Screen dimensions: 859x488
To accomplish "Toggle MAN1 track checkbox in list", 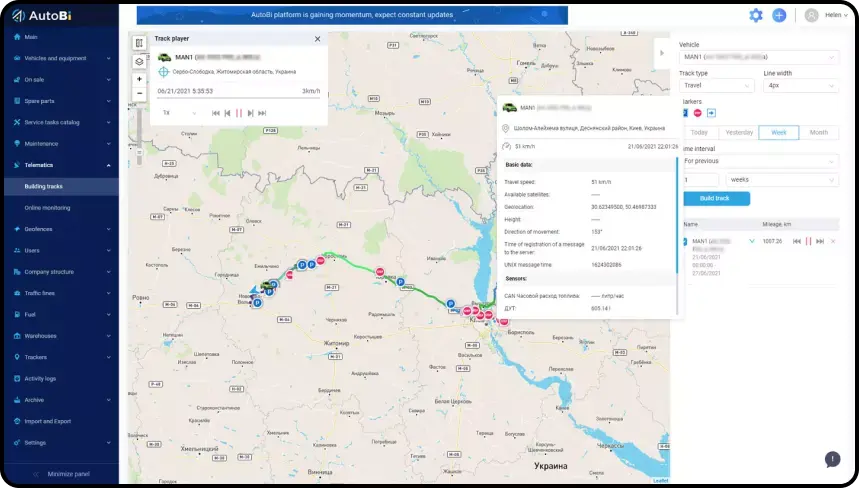I will pyautogui.click(x=685, y=242).
